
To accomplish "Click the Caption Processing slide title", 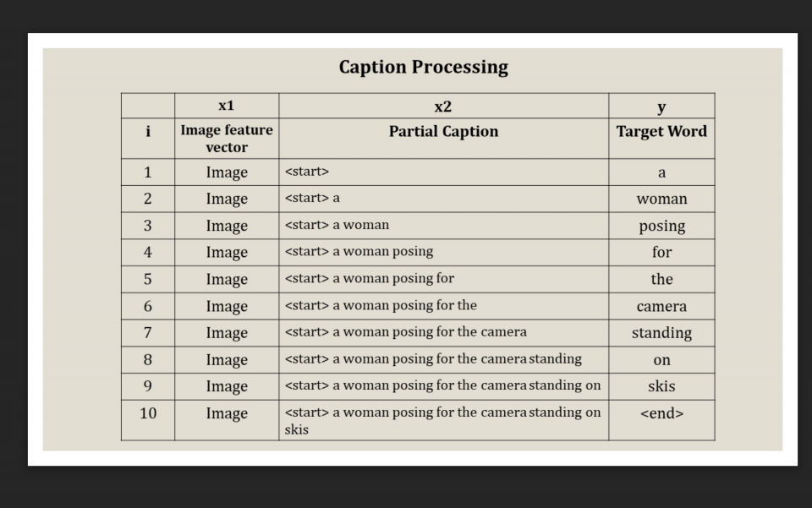I will click(x=423, y=68).
